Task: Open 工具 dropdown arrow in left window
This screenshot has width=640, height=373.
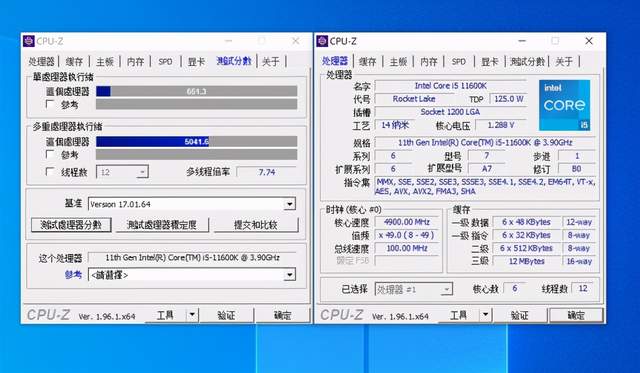Action: pyautogui.click(x=192, y=315)
